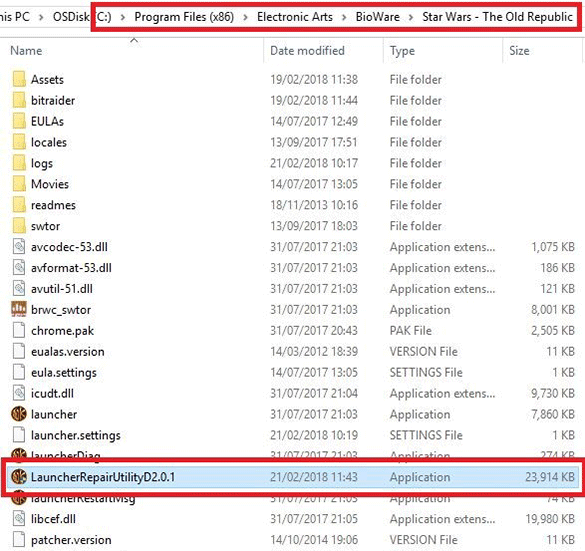The height and width of the screenshot is (551, 585).
Task: Select the brwc_swtor file name
Action: click(61, 310)
